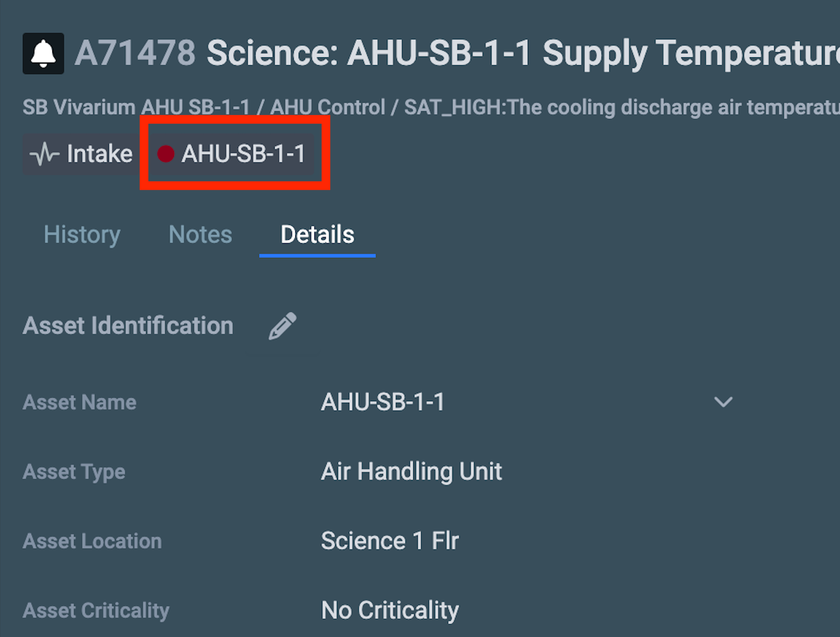The width and height of the screenshot is (840, 637).
Task: Click the Intake signal badge
Action: tap(80, 153)
